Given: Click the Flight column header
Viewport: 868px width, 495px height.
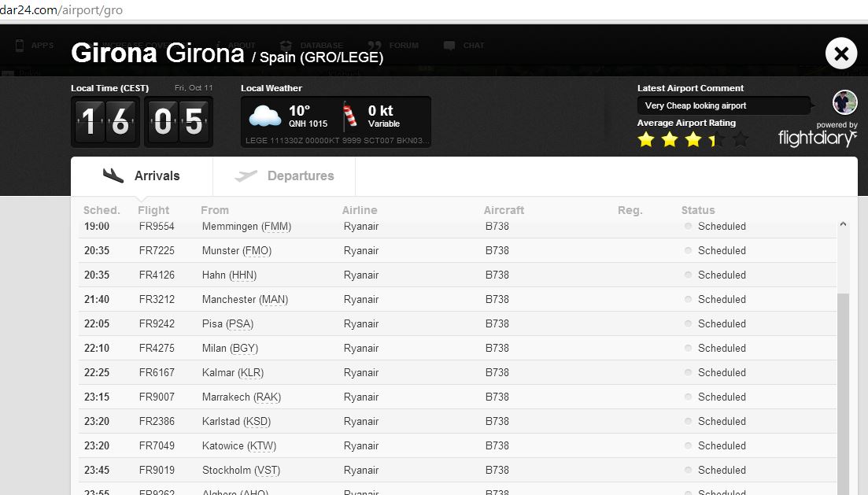Looking at the screenshot, I should (x=153, y=210).
